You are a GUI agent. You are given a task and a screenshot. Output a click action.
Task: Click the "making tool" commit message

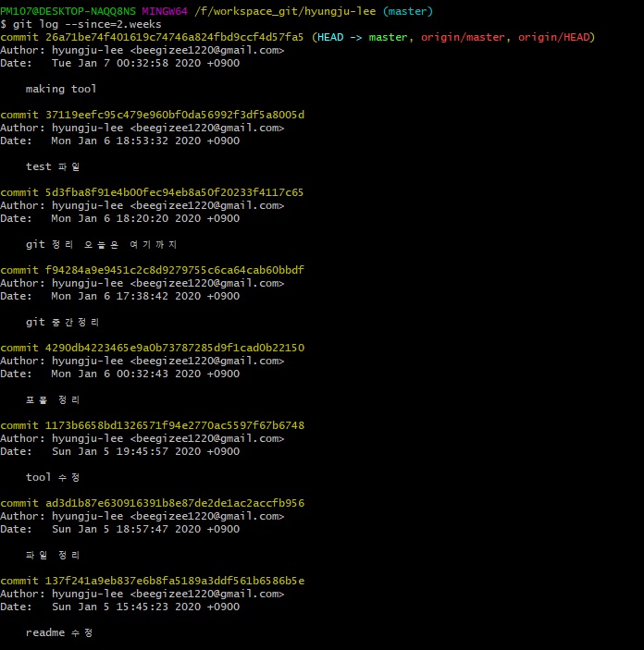61,89
